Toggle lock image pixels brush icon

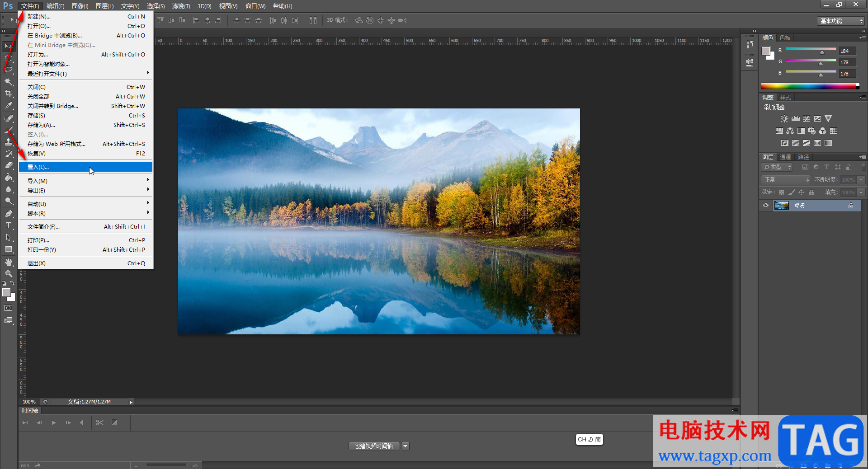792,192
